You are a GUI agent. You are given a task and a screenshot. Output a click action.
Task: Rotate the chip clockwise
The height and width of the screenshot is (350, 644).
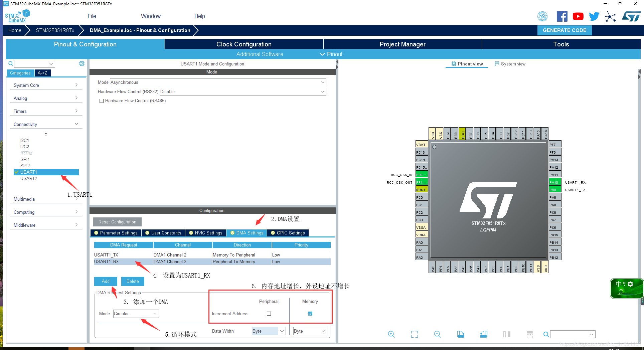click(x=461, y=334)
